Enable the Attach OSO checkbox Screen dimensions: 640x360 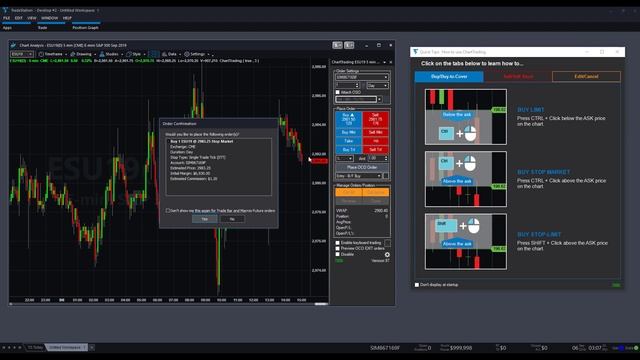pos(338,92)
